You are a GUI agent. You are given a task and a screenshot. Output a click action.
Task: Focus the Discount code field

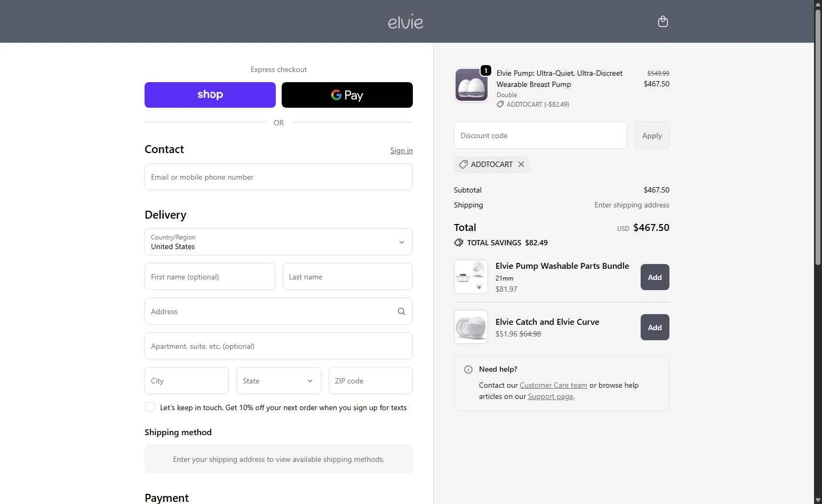coord(540,135)
